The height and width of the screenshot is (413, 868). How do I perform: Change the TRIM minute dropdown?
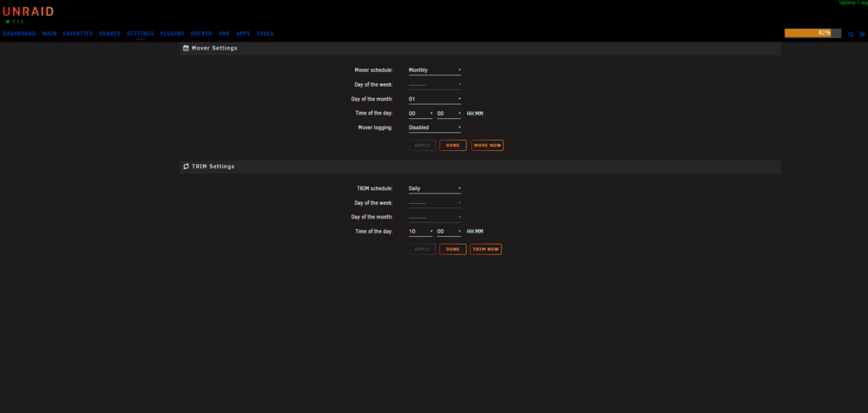[x=449, y=232]
